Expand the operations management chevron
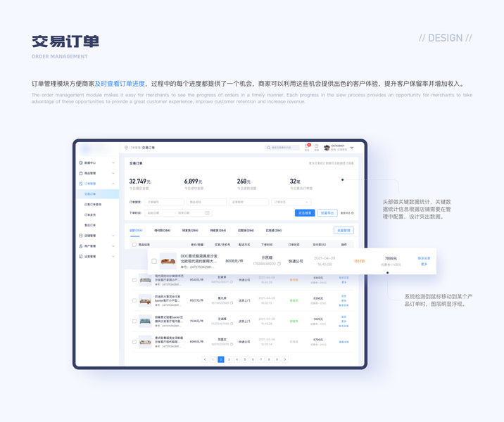Image resolution: width=504 pixels, height=422 pixels. [x=113, y=256]
